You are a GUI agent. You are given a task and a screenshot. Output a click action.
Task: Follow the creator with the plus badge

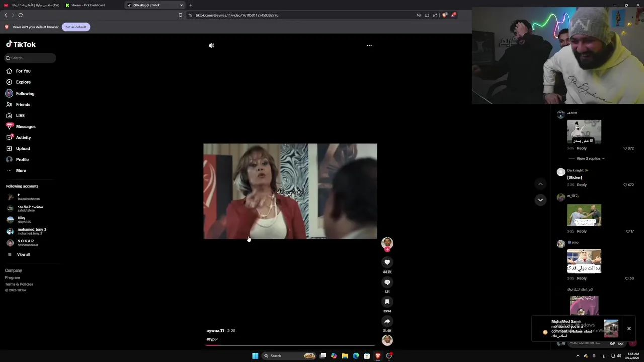pos(387,249)
